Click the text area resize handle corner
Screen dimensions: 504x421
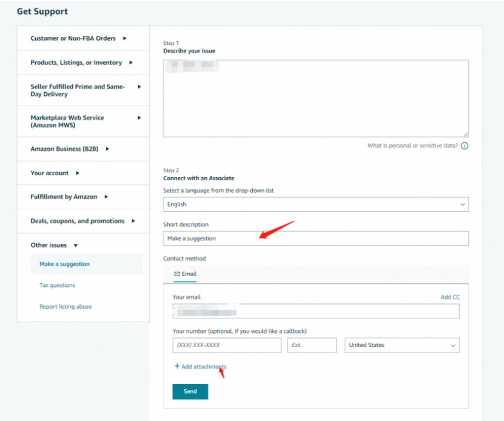pos(466,134)
